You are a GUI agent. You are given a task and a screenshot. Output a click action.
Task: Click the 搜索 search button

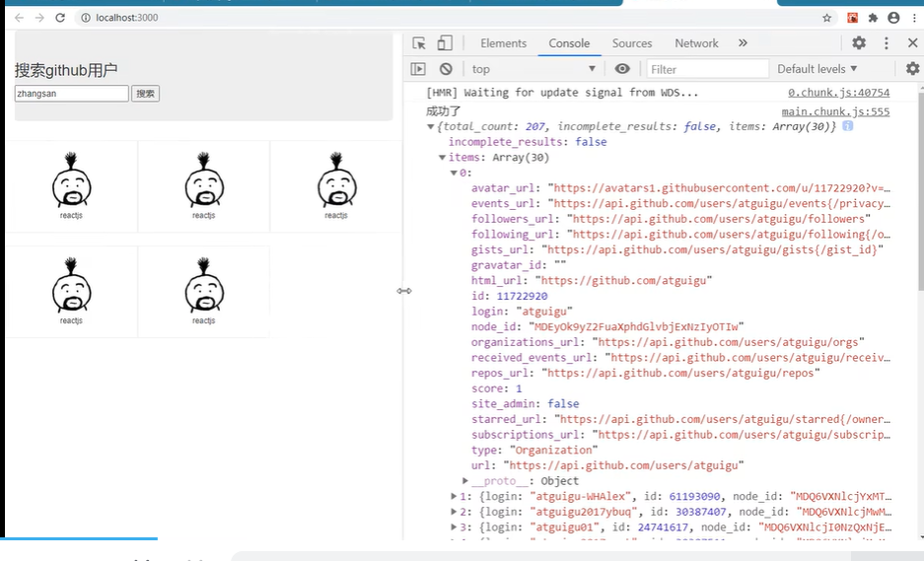[146, 93]
